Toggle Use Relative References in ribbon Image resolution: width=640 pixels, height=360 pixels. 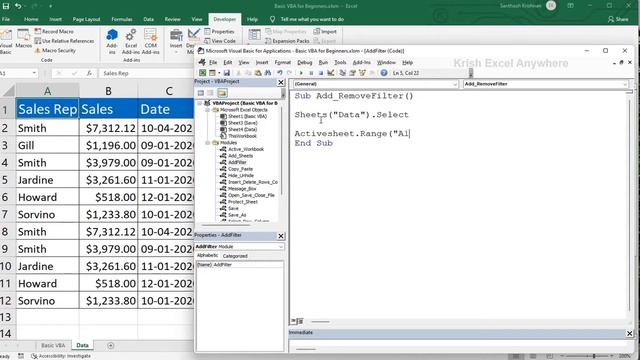coord(64,41)
